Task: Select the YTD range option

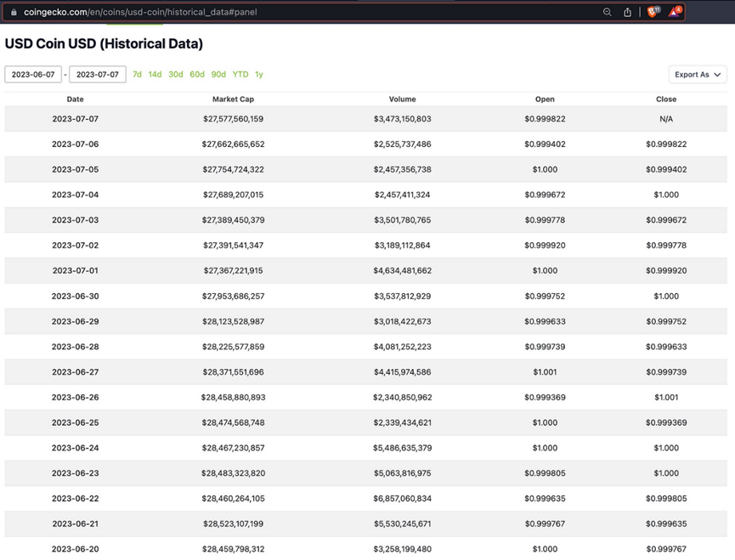Action: [240, 75]
